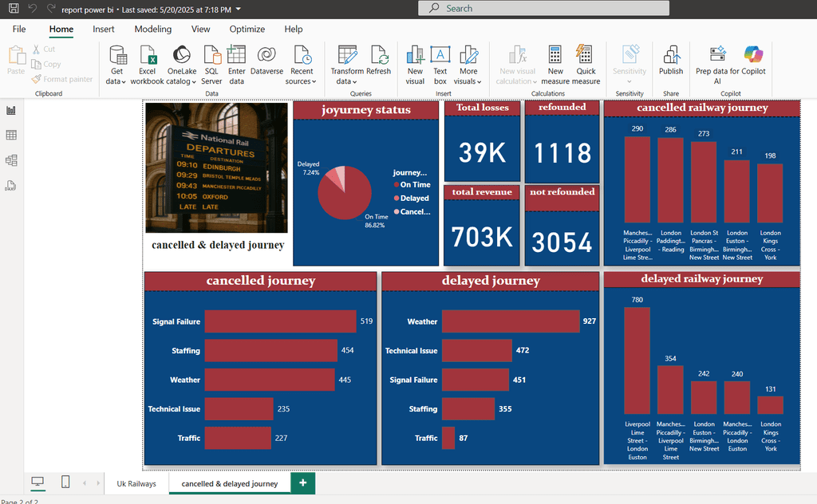Open SQL Server connector

coord(211,65)
